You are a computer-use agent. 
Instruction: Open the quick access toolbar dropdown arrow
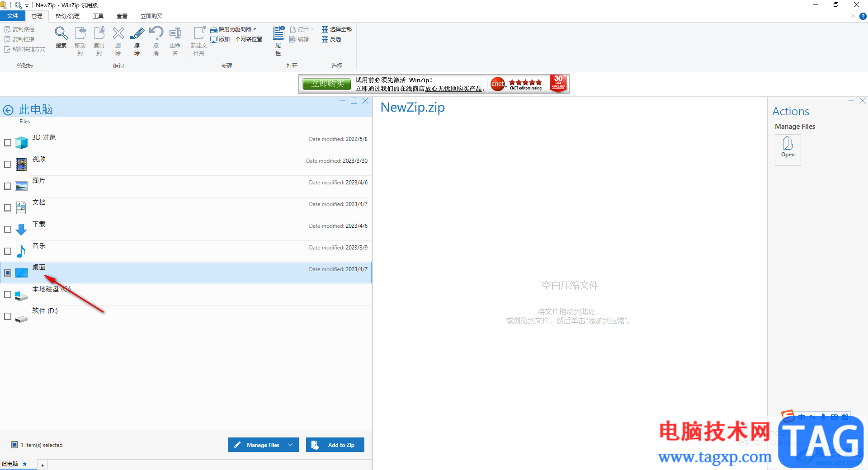coord(27,5)
